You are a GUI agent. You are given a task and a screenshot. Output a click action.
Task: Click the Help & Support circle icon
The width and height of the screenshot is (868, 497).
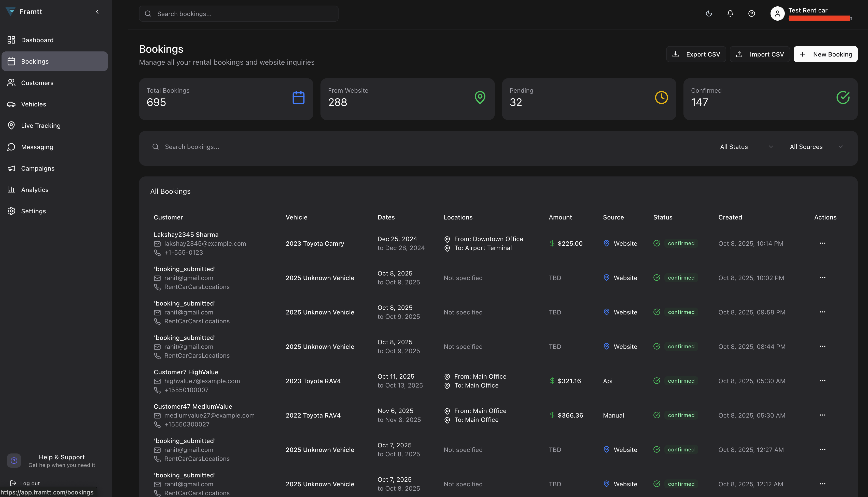[14, 461]
